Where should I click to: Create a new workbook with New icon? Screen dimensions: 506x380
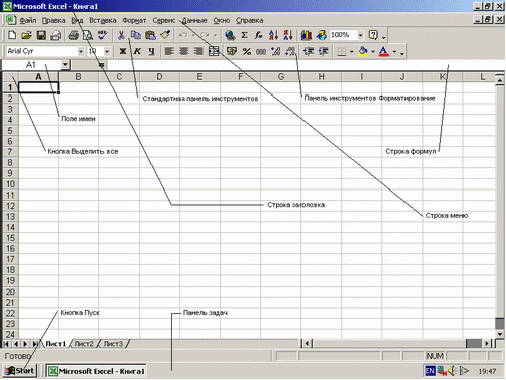pyautogui.click(x=12, y=35)
